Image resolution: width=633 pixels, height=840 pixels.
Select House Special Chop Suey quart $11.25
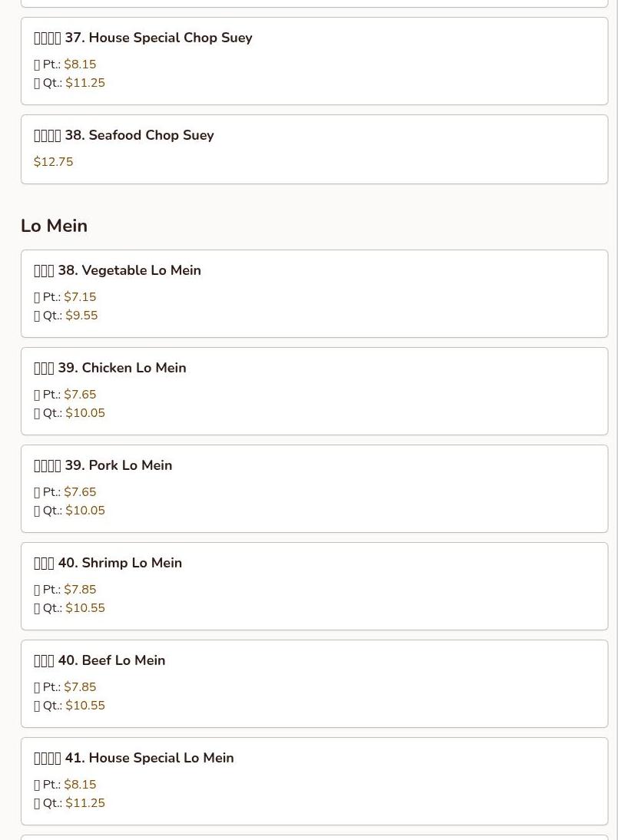pyautogui.click(x=85, y=83)
